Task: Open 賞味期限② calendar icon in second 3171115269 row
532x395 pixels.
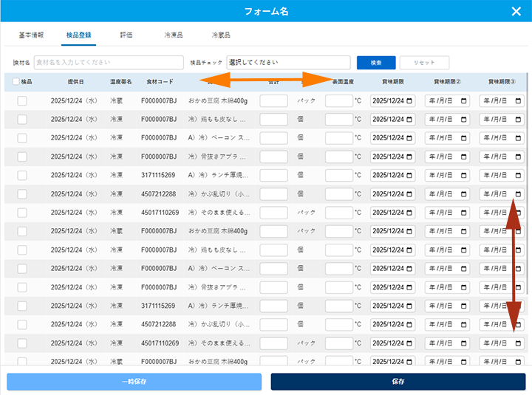Action: coord(464,306)
